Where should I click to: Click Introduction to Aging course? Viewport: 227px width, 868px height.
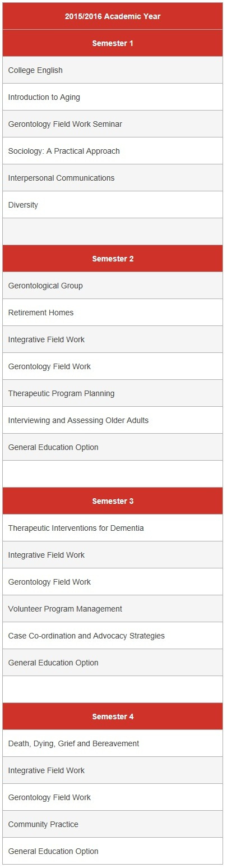click(113, 97)
